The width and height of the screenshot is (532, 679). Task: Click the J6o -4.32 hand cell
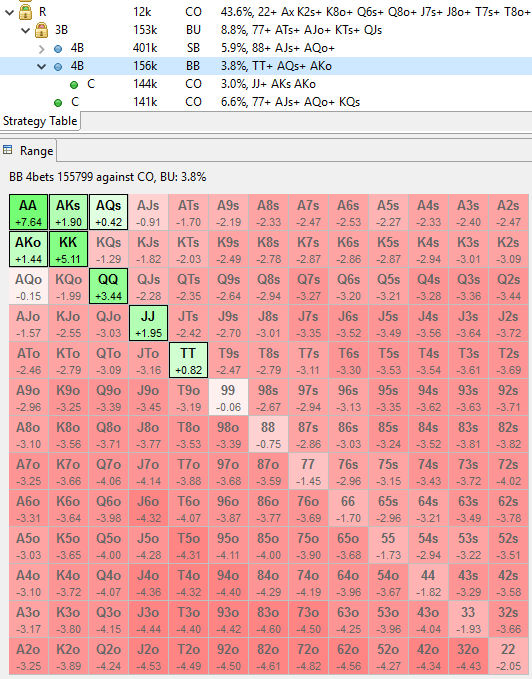[x=148, y=508]
